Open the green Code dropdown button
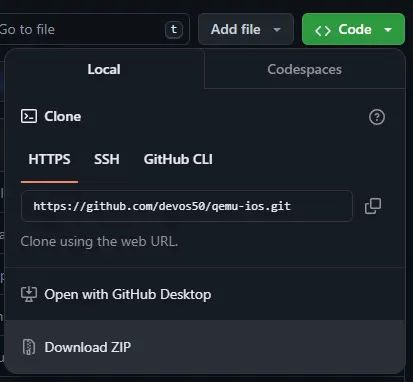 tap(353, 29)
